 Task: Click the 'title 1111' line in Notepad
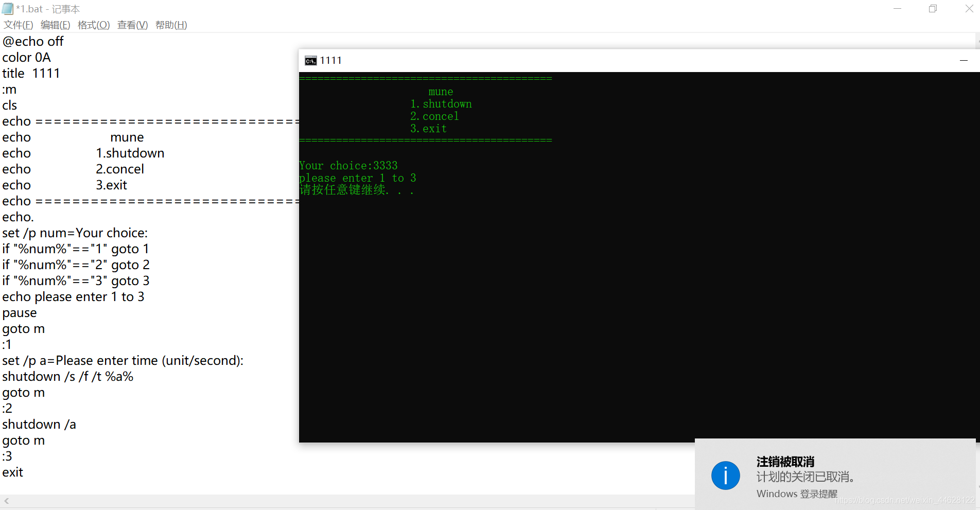coord(31,73)
